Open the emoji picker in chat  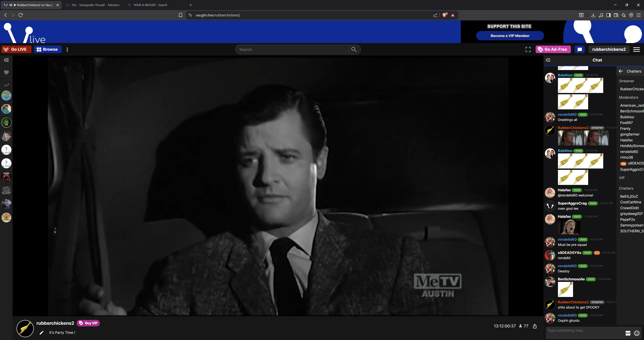pos(636,333)
